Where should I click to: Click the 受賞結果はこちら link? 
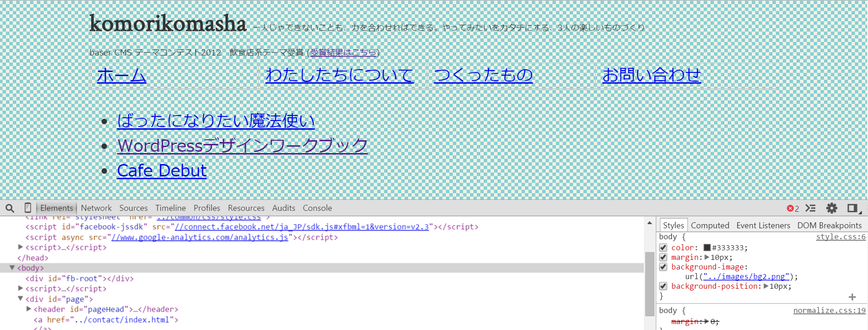click(343, 53)
